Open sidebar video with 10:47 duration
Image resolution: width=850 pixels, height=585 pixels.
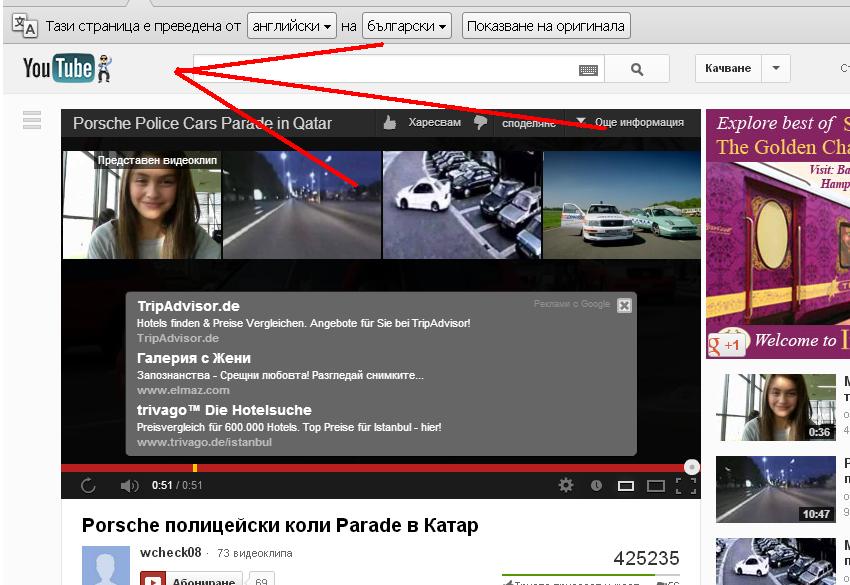point(776,490)
